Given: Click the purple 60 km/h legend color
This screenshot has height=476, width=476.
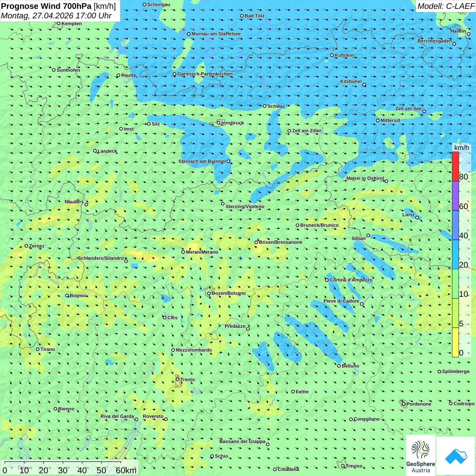Looking at the screenshot, I should (455, 196).
